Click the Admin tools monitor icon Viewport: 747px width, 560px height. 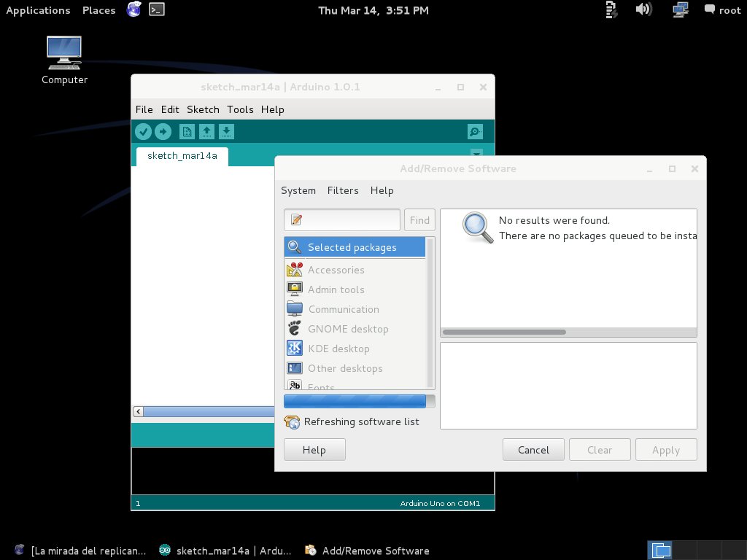[295, 289]
